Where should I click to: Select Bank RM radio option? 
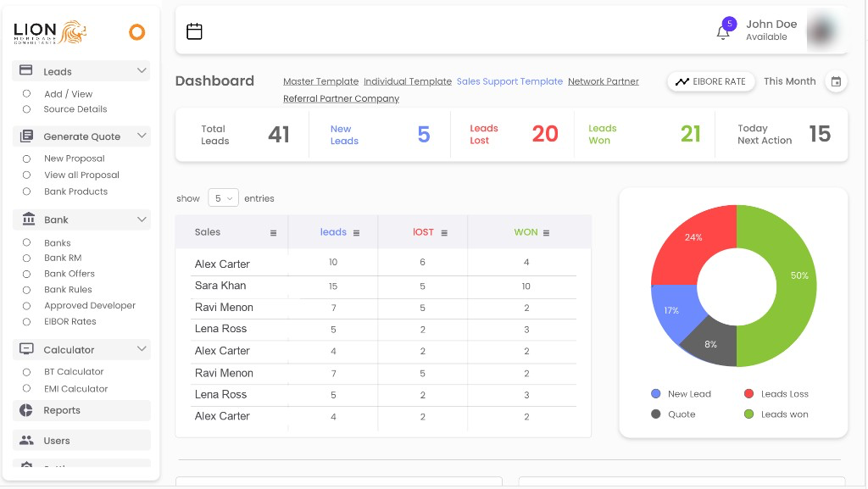tap(26, 258)
